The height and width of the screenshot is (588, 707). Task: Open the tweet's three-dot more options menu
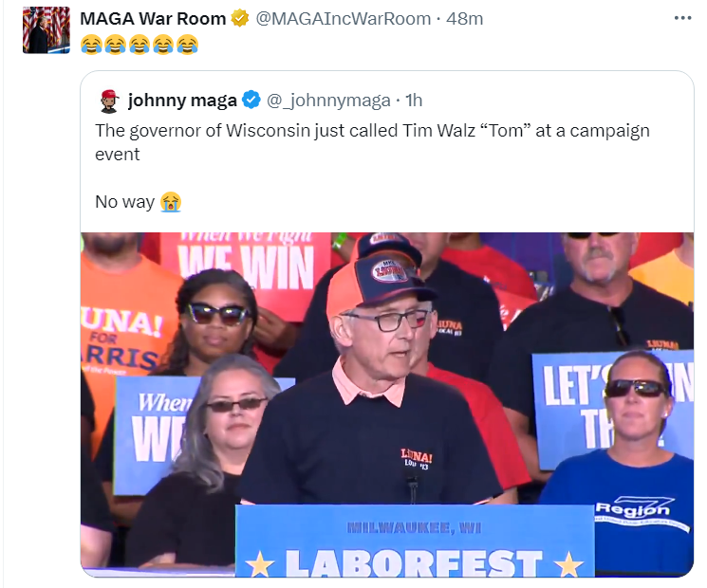pyautogui.click(x=682, y=18)
